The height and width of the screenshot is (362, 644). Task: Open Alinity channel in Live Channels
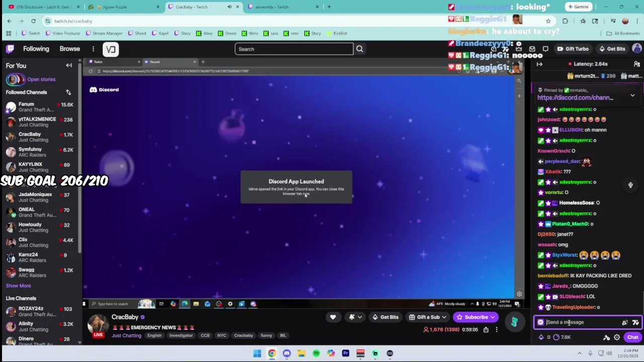point(40,326)
